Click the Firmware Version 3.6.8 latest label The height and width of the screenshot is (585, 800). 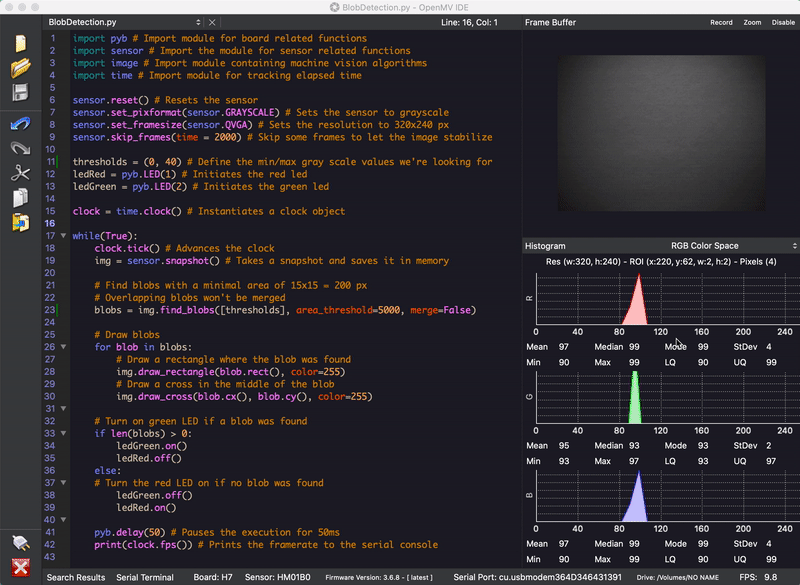[x=378, y=577]
